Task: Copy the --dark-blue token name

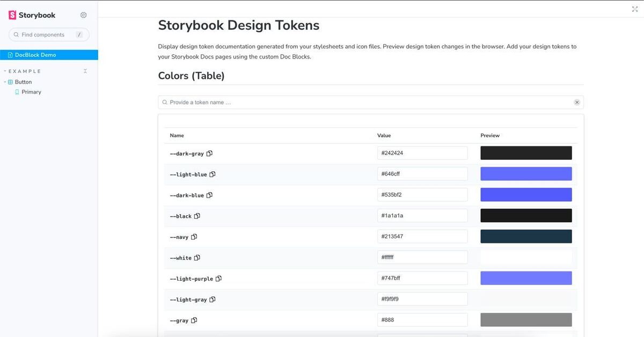Action: tap(209, 195)
